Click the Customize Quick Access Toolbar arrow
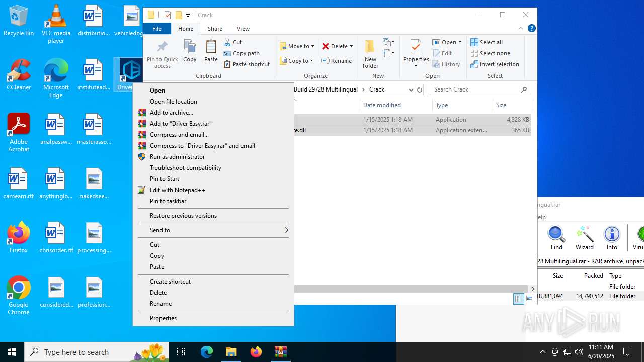644x362 pixels. [x=188, y=15]
